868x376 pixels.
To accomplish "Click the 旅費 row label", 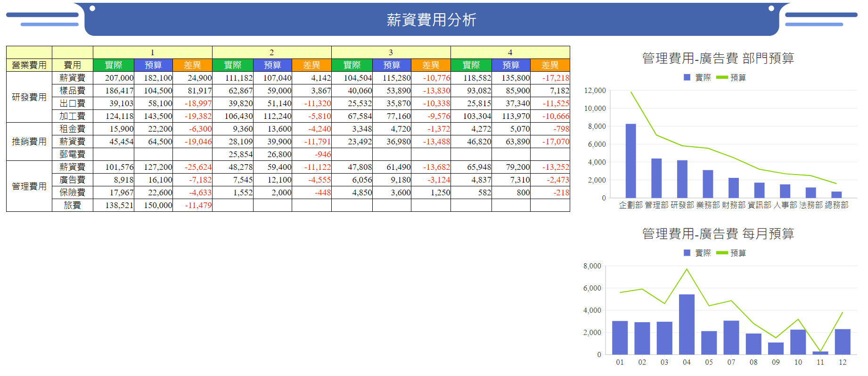I will click(x=73, y=205).
